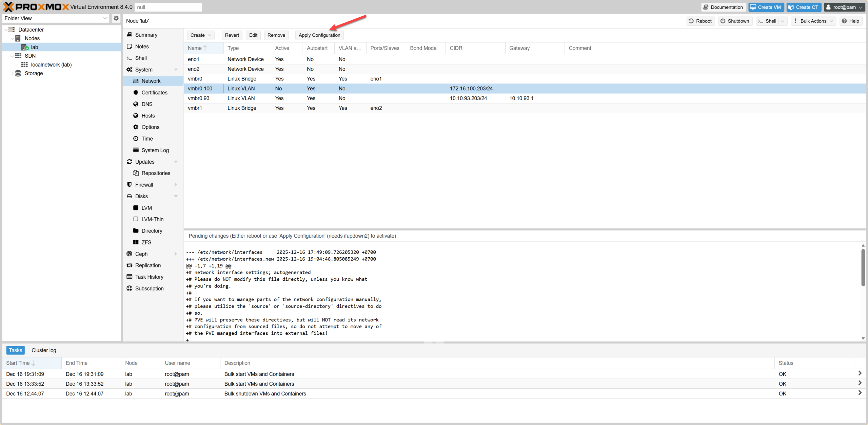Select Notes in the node menu
The image size is (868, 425).
pyautogui.click(x=141, y=46)
